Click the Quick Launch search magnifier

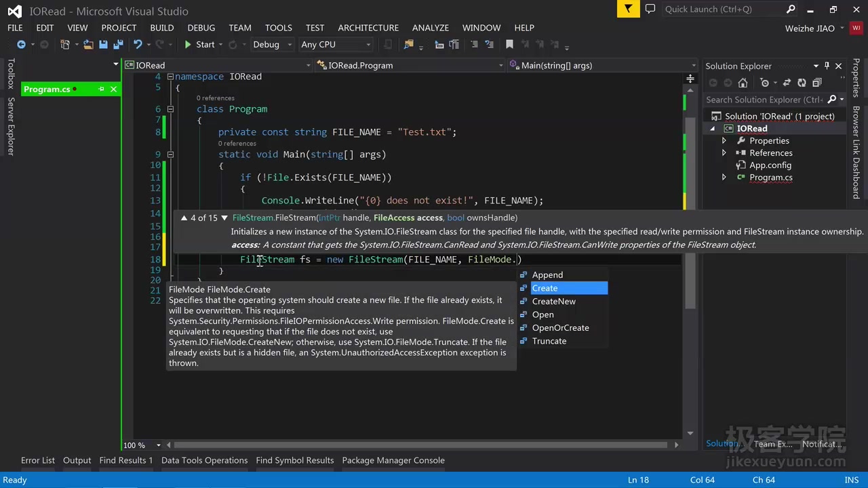[791, 9]
